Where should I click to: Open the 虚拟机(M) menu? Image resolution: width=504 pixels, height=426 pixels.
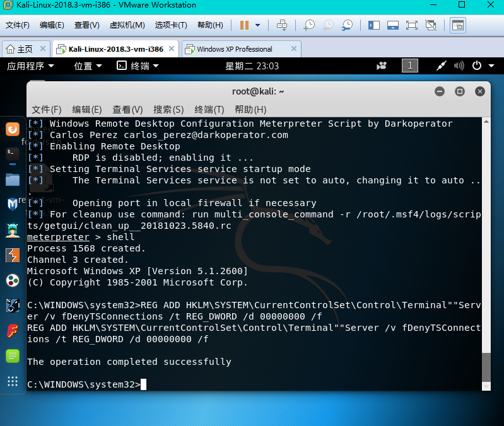coord(127,25)
